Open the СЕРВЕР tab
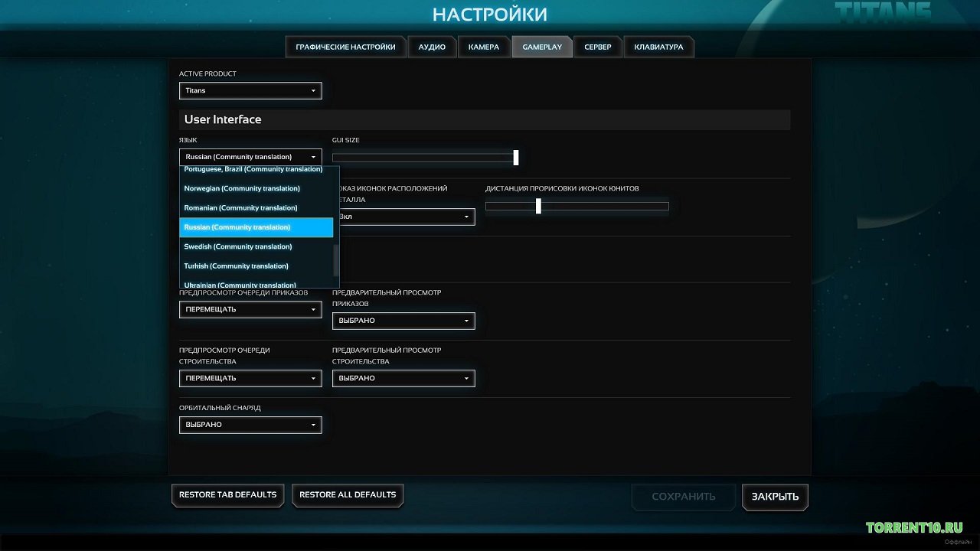The width and height of the screenshot is (980, 551). (x=597, y=47)
